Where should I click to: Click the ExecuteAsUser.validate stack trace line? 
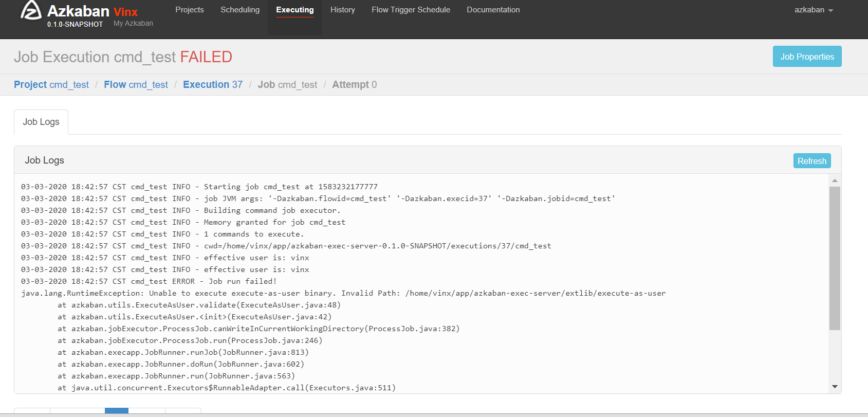click(x=199, y=305)
